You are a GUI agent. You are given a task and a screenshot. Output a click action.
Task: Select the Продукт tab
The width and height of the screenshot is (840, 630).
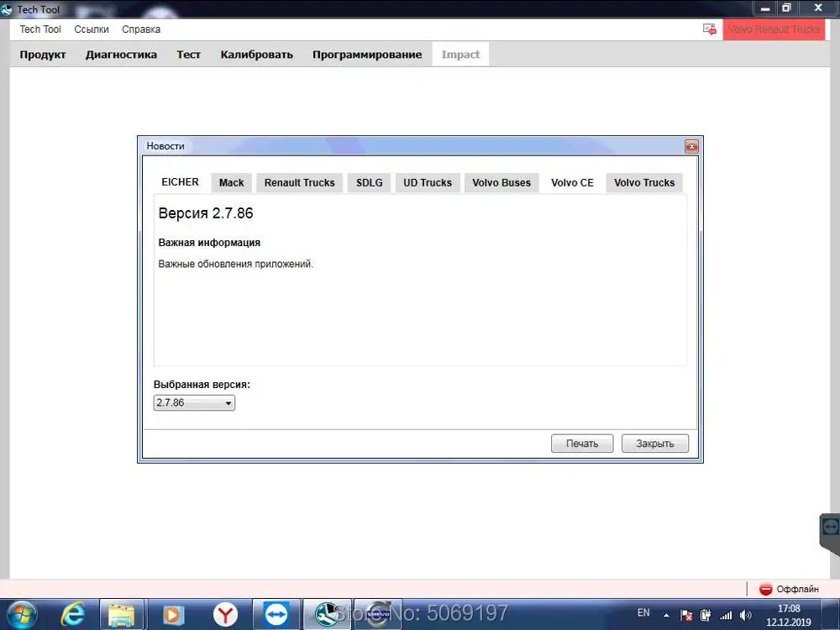(43, 55)
